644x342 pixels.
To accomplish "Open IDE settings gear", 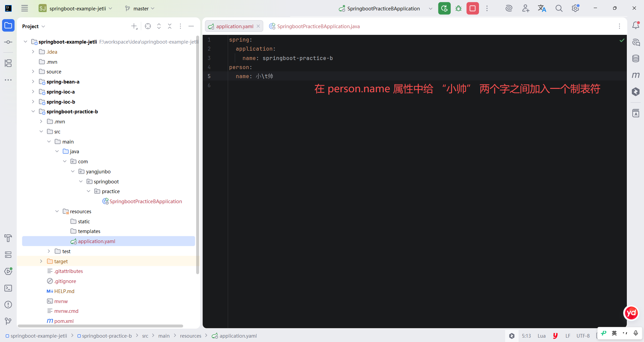I will point(576,8).
